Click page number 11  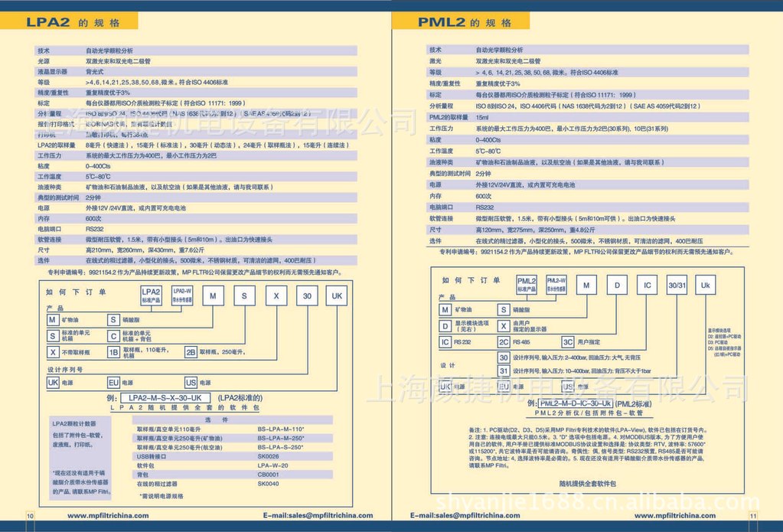[753, 516]
